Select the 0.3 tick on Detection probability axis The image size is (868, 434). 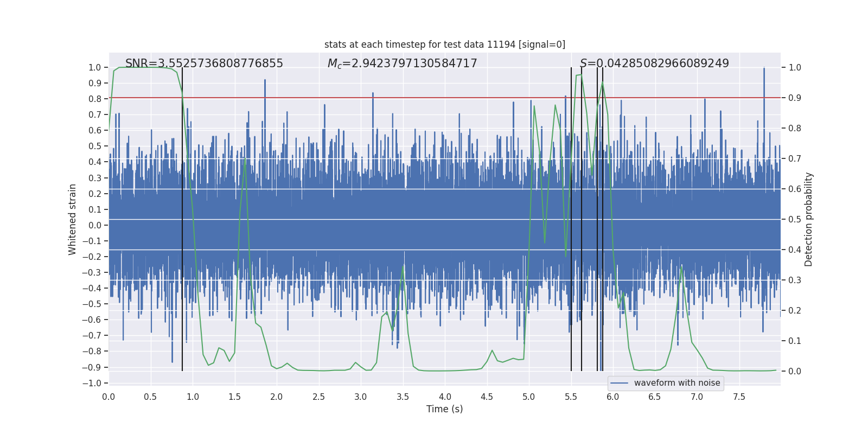[x=795, y=280]
